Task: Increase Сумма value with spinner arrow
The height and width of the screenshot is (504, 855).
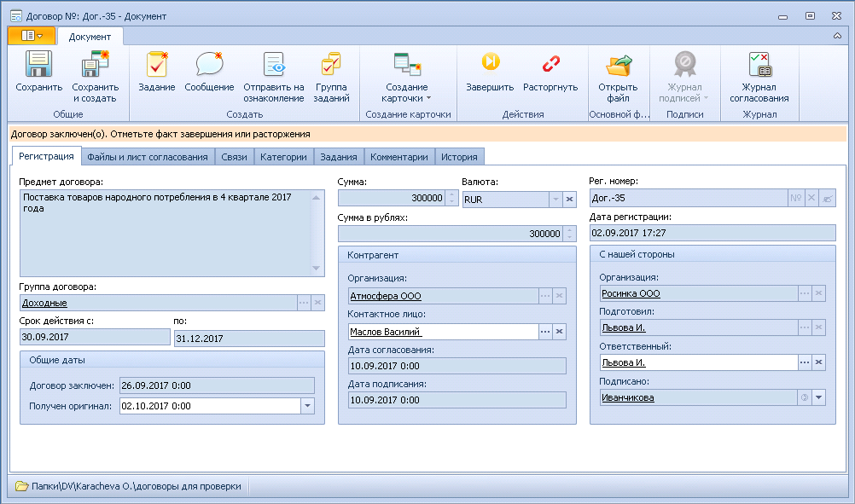Action: click(x=451, y=194)
